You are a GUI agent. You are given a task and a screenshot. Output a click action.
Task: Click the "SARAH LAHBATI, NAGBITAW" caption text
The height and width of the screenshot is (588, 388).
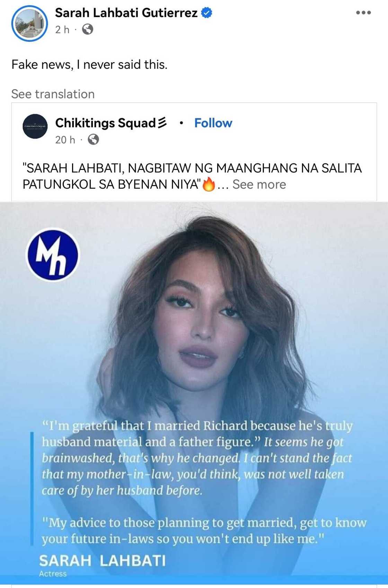pyautogui.click(x=192, y=176)
